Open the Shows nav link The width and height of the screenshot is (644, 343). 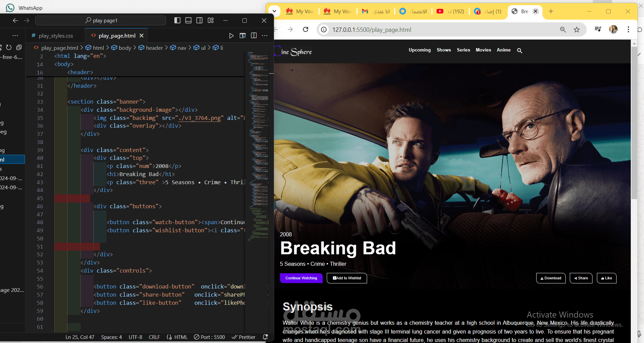[444, 50]
